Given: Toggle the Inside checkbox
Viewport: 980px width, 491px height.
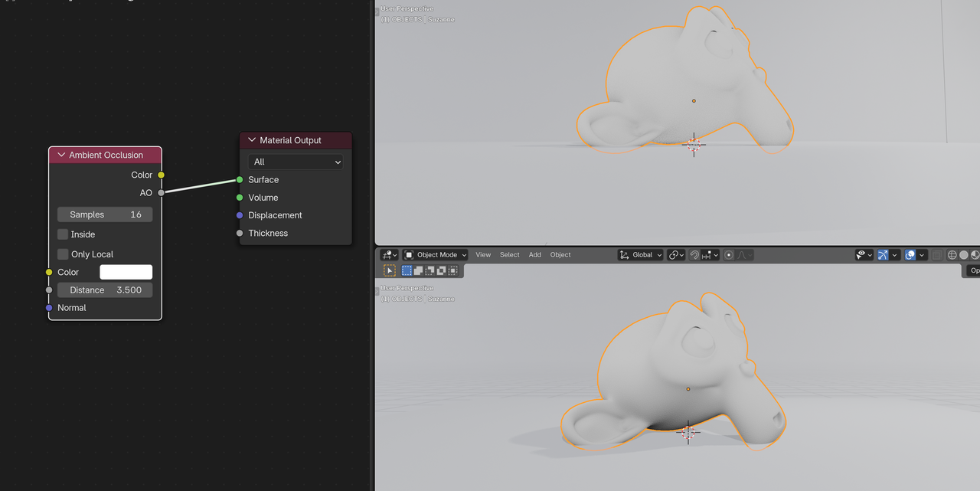Looking at the screenshot, I should tap(63, 234).
